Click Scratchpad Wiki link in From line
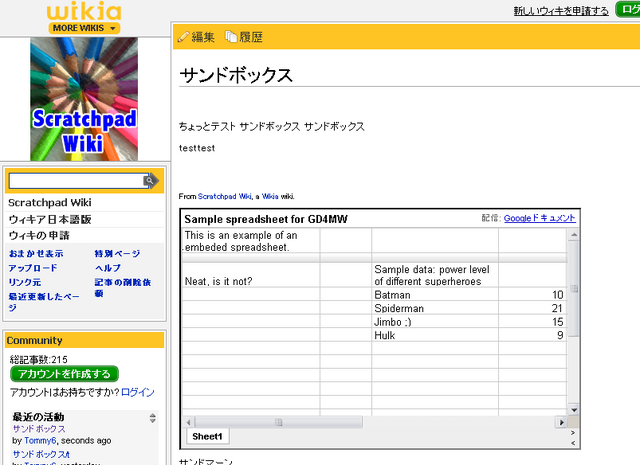Viewport: 640px width, 465px height. point(224,196)
